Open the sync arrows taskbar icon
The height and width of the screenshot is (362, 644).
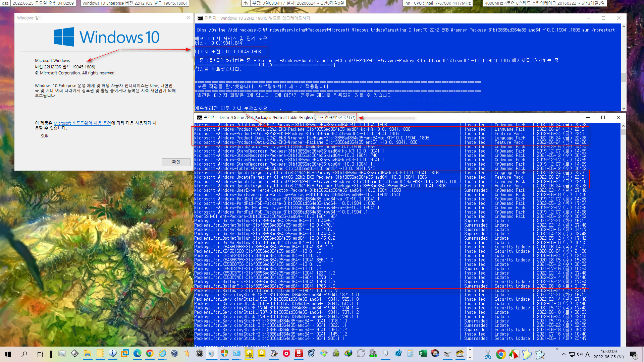[x=361, y=354]
